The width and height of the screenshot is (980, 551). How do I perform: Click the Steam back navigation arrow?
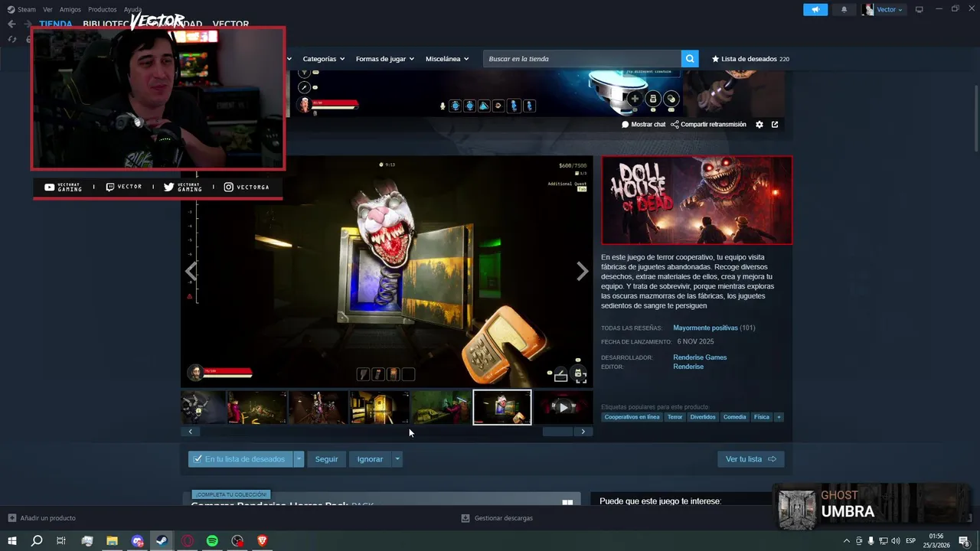(11, 24)
